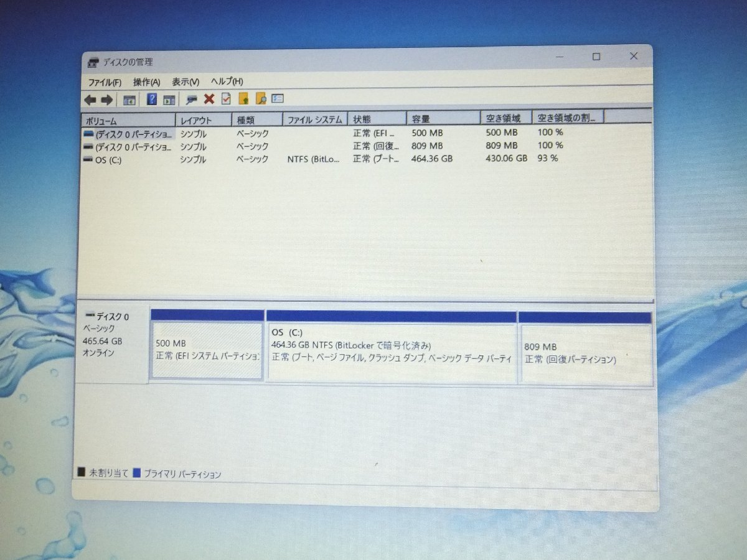The image size is (747, 560).
Task: Sort by 容量 column header
Action: click(444, 118)
